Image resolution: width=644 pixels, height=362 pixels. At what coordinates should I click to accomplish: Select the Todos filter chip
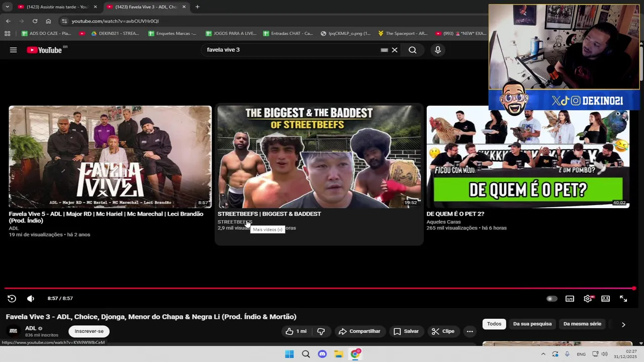(494, 324)
